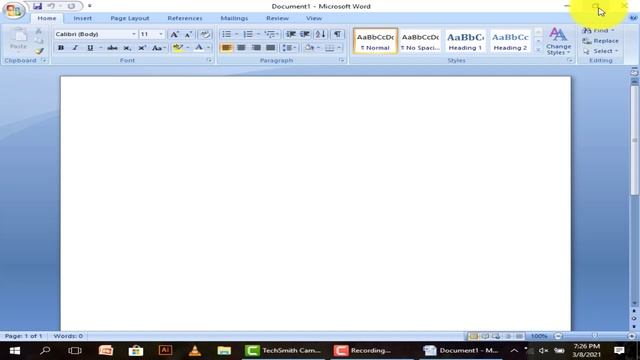Image resolution: width=640 pixels, height=360 pixels.
Task: Apply text highlight color
Action: tap(178, 48)
